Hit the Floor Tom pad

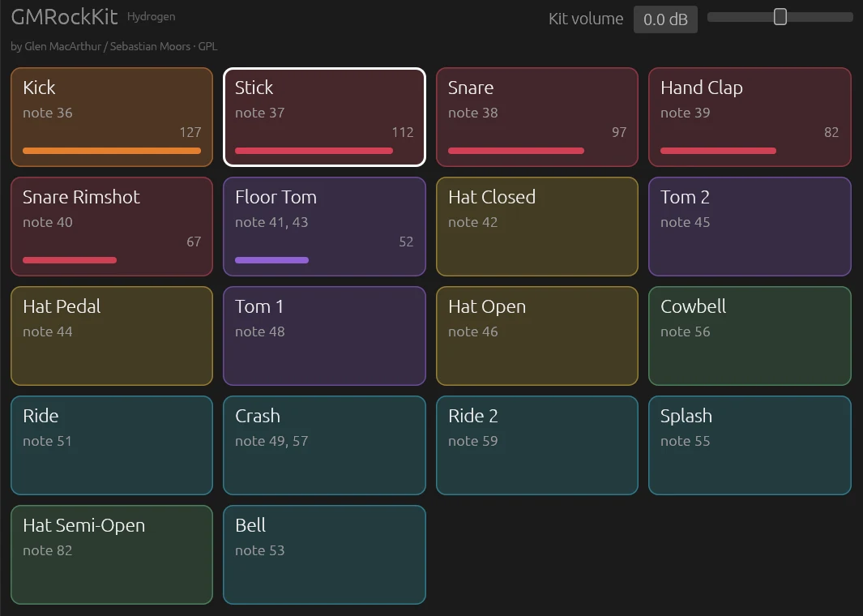324,226
